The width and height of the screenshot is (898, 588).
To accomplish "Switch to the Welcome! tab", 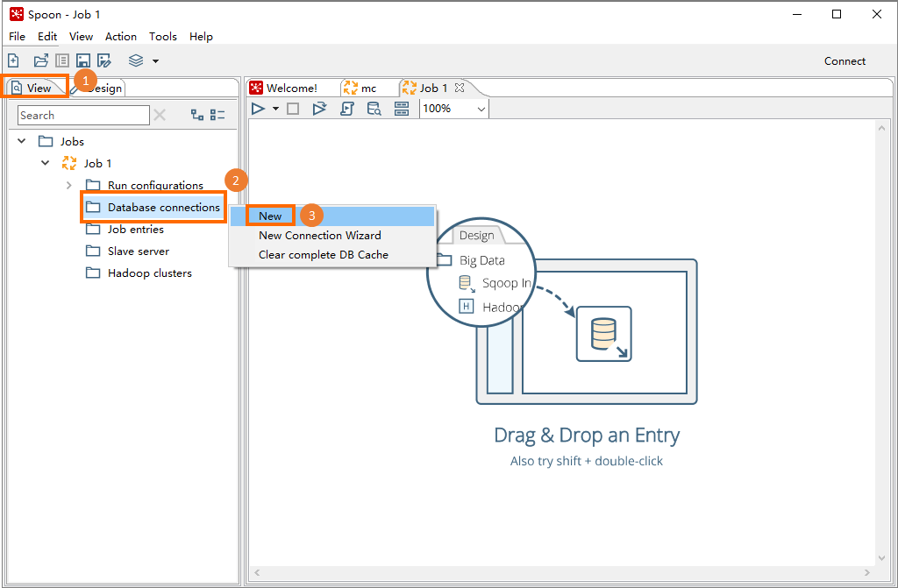I will [291, 88].
